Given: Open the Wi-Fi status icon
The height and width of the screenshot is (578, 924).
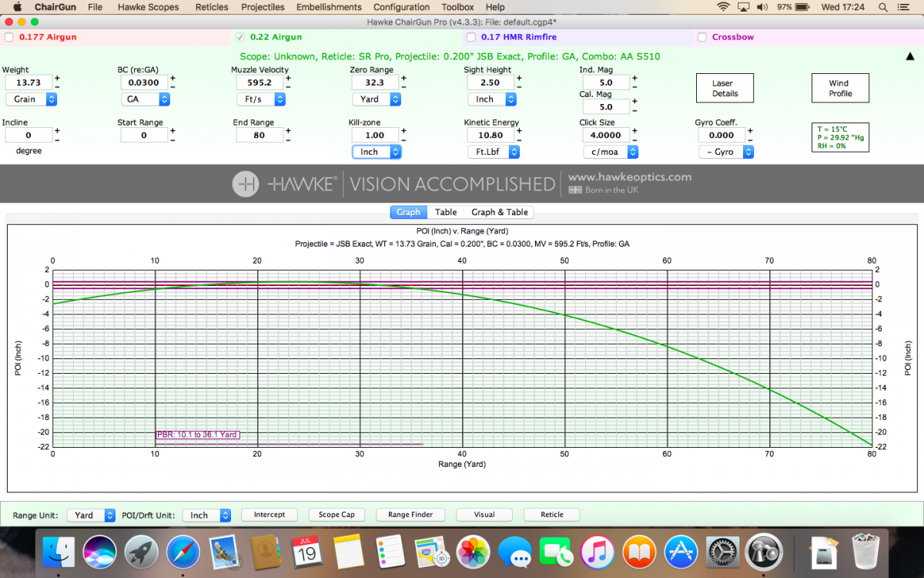Looking at the screenshot, I should coord(723,7).
